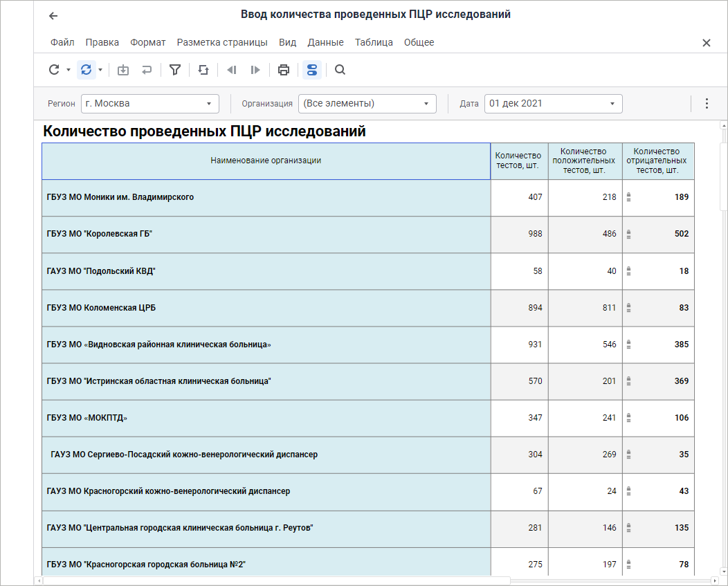Click the transpose/swap icon in toolbar
This screenshot has width=728, height=586.
click(203, 69)
